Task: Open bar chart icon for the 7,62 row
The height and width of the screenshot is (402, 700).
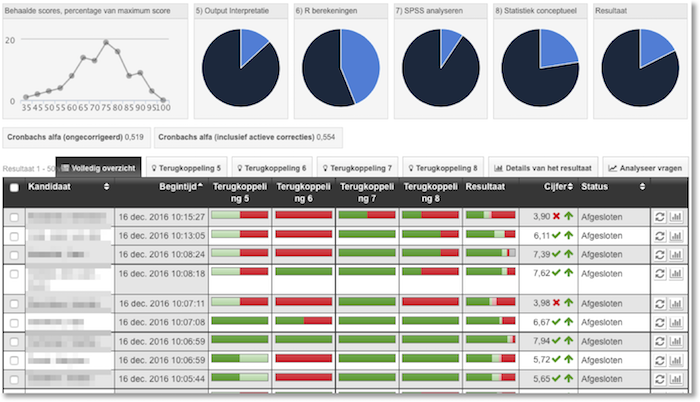Action: coord(675,272)
